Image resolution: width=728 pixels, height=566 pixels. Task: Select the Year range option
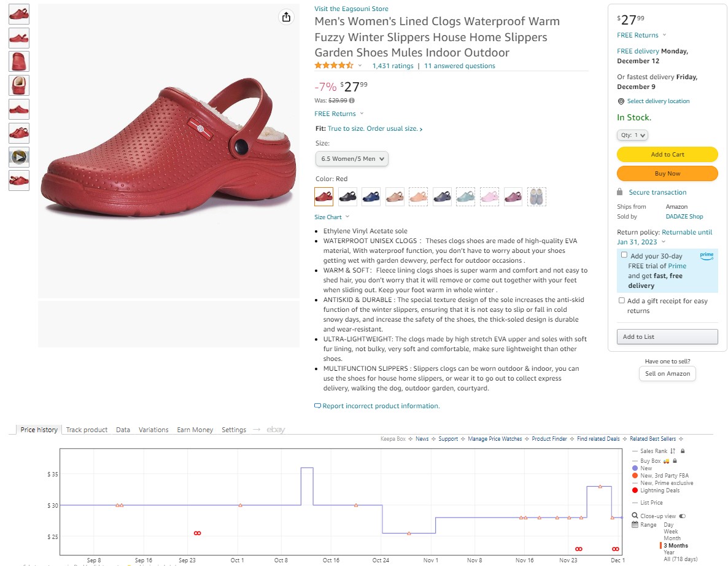668,552
